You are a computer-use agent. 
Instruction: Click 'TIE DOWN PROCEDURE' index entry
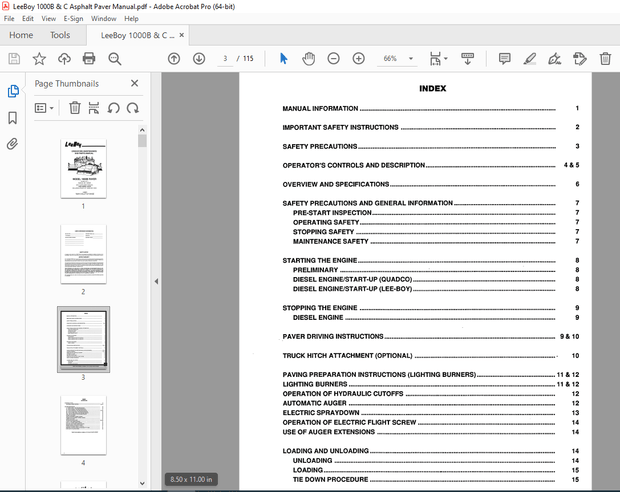[331, 480]
